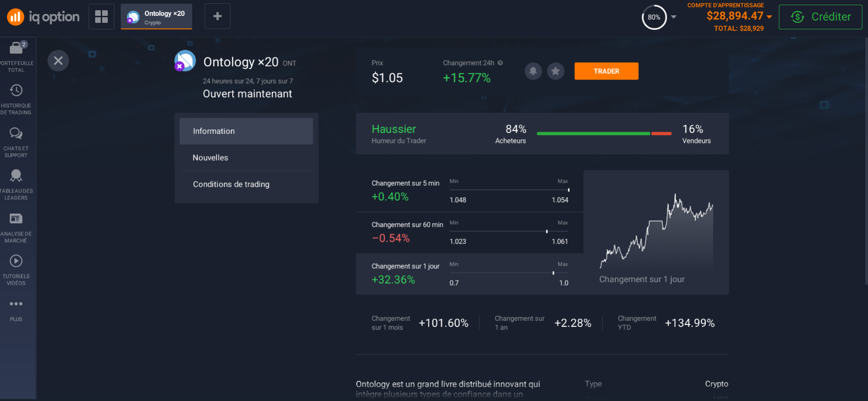Open Chats et Support in the sidebar
Viewport: 868px width, 401px height.
coord(16,143)
